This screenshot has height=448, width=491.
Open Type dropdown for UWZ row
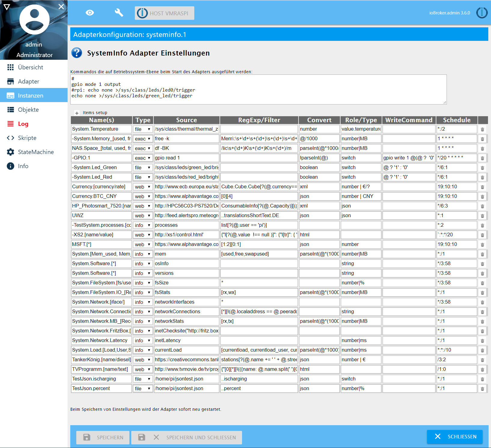click(143, 216)
